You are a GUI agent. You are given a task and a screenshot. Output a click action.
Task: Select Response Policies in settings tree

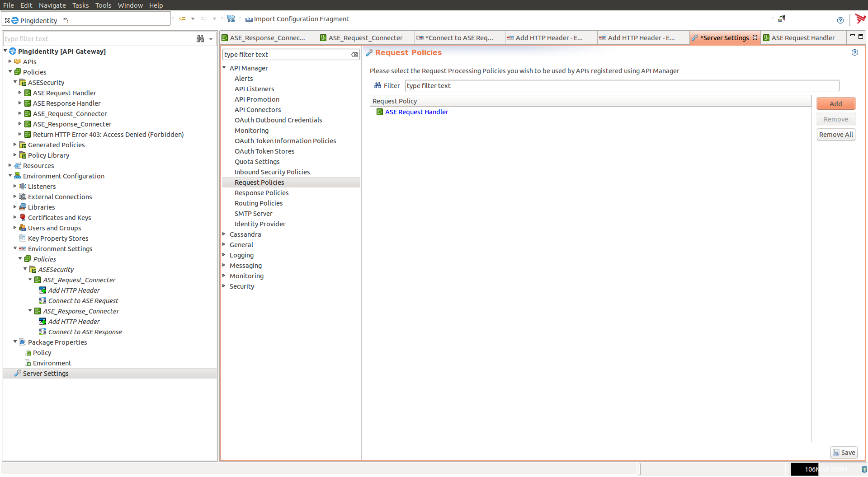(x=261, y=193)
